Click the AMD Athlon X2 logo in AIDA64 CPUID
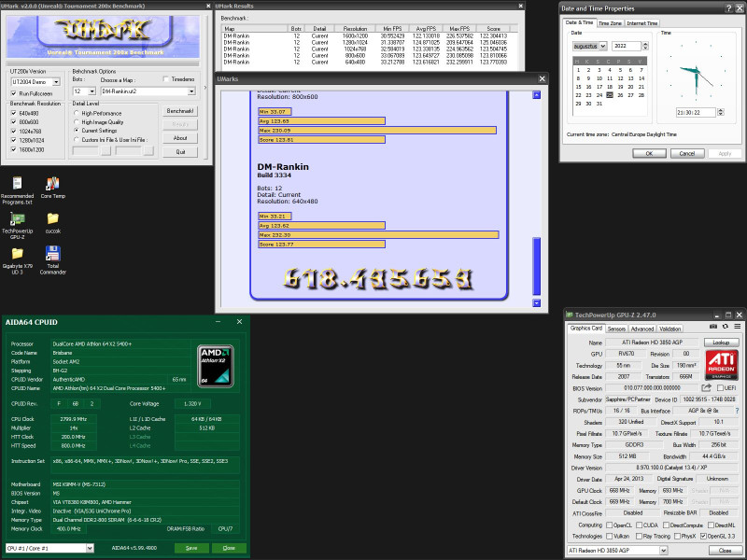This screenshot has height=560, width=747. coord(216,366)
